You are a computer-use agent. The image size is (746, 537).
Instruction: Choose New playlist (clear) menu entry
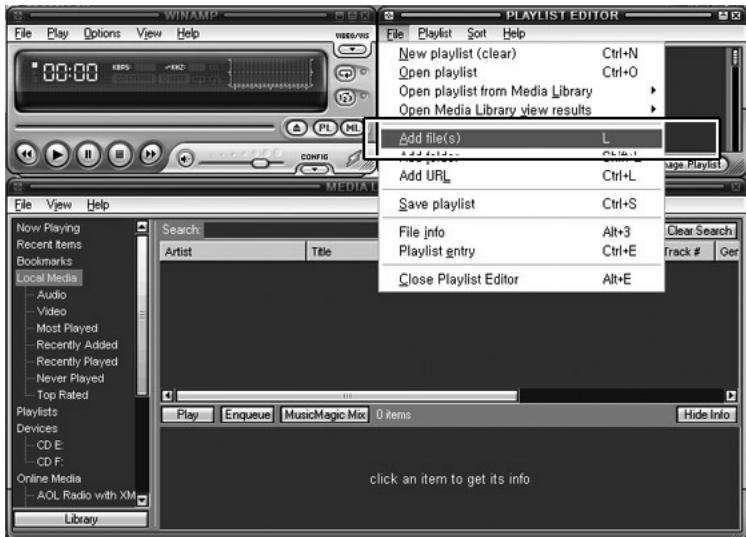point(521,53)
